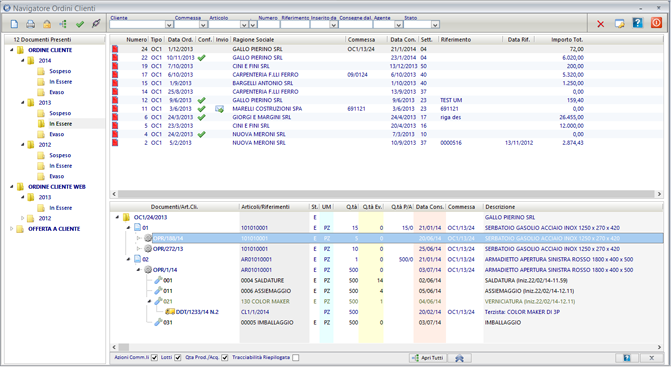This screenshot has width=671, height=367.
Task: Expand the OFFERTA A CLIENTE tree node
Action: tap(12, 229)
